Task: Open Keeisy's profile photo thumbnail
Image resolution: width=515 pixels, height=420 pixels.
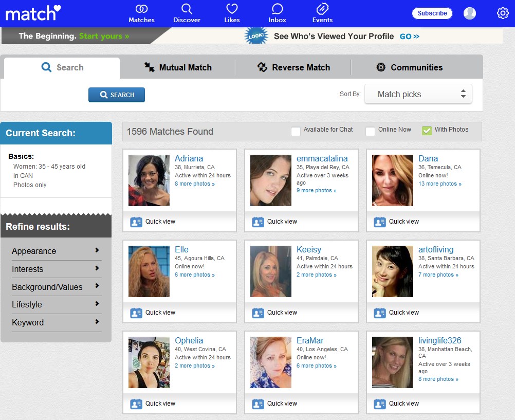Action: (271, 271)
